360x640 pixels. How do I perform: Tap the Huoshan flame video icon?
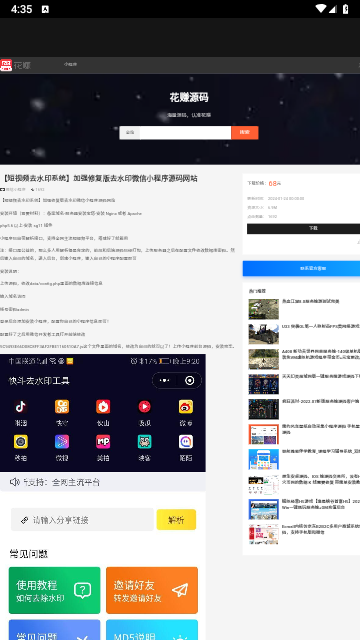pyautogui.click(x=103, y=407)
